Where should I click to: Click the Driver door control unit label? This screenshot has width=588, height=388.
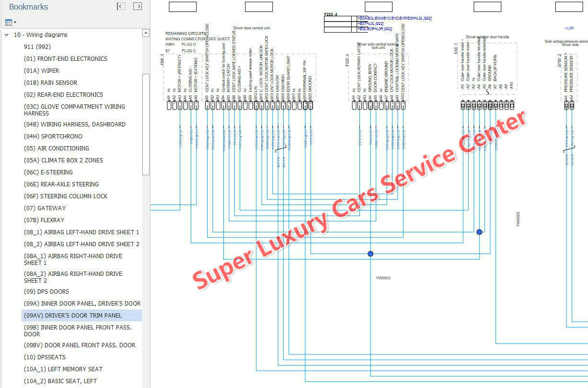tap(253, 28)
